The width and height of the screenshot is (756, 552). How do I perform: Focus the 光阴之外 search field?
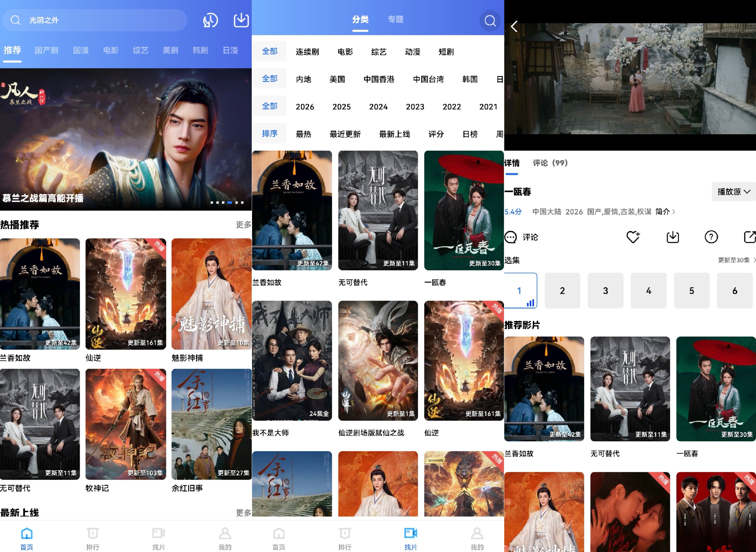coord(94,20)
